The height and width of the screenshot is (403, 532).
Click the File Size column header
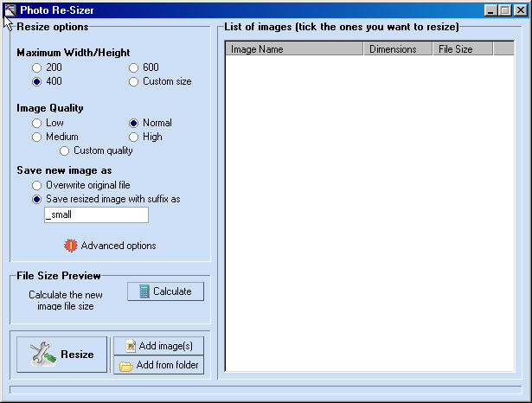click(x=463, y=49)
